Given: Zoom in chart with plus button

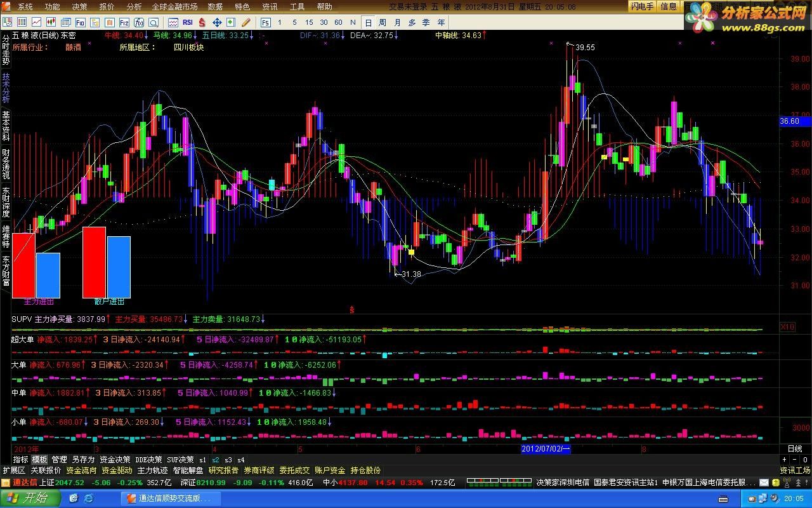Looking at the screenshot, I should [785, 459].
